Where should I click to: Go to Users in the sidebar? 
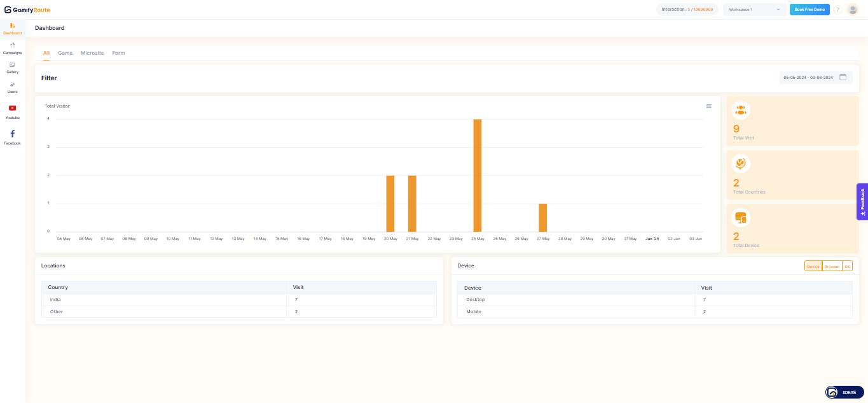(x=12, y=85)
